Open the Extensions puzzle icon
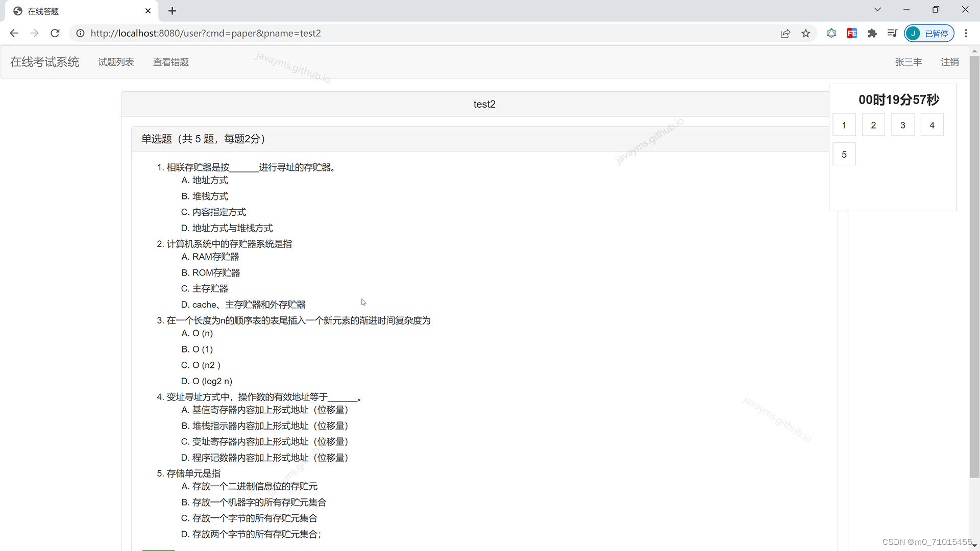The width and height of the screenshot is (980, 551). point(872,33)
